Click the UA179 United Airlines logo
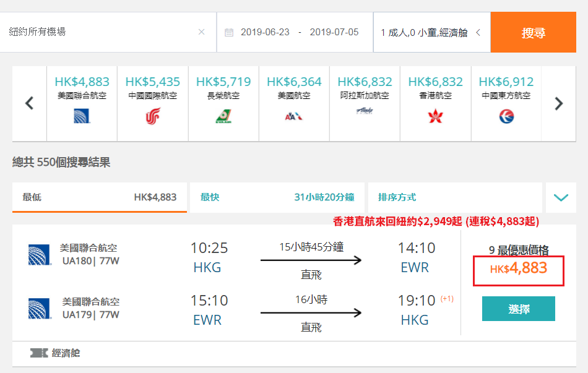588x373 pixels. click(40, 309)
